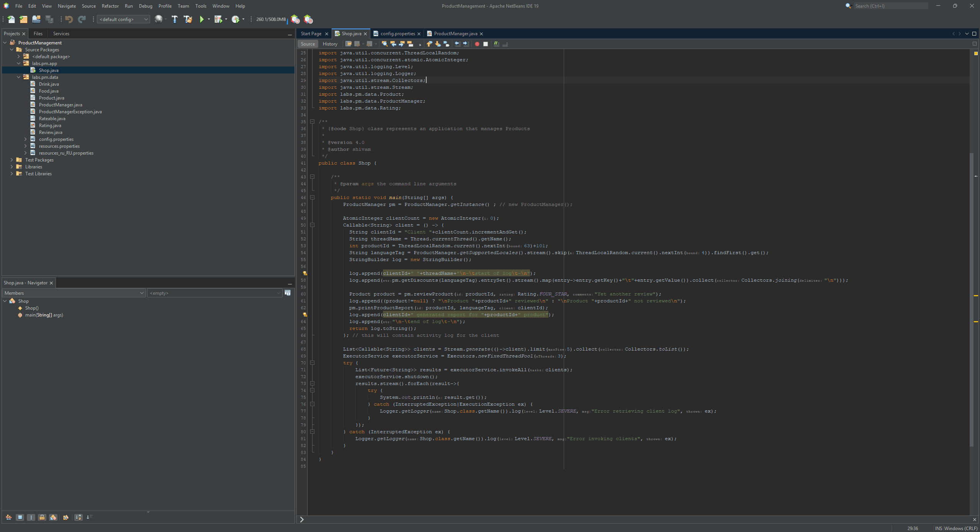980x532 pixels.
Task: Open the Refactor menu
Action: pos(110,6)
